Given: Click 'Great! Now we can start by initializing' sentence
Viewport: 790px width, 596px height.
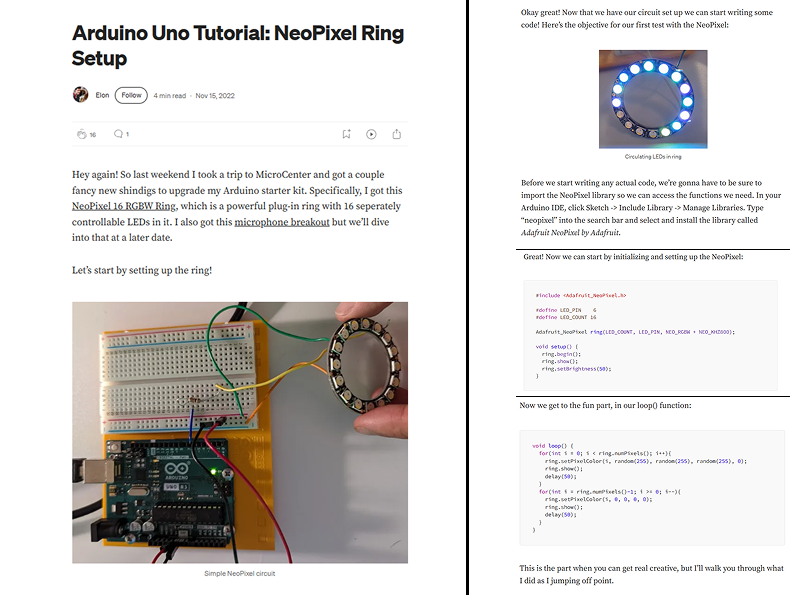Looking at the screenshot, I should click(x=633, y=257).
